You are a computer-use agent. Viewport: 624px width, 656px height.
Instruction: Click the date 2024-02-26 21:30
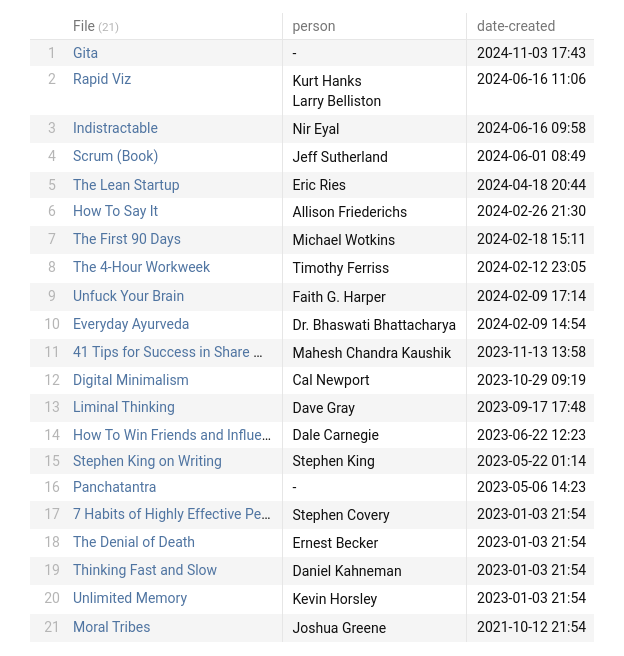tap(532, 211)
